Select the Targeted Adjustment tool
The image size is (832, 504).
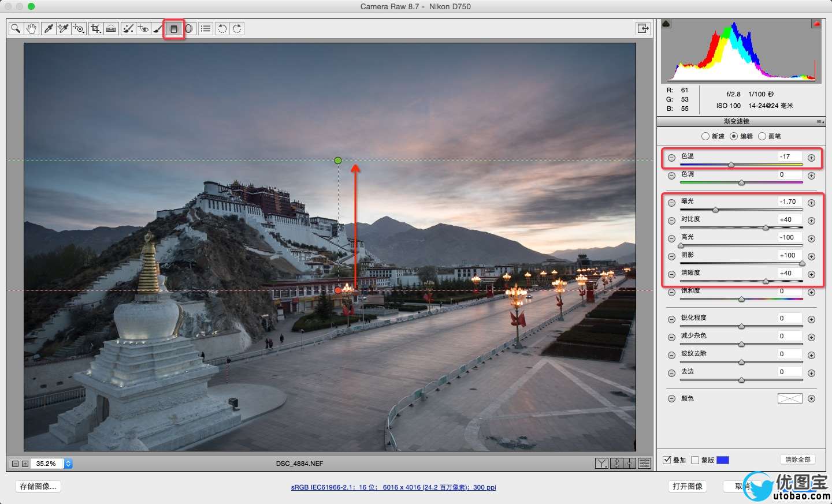tap(79, 28)
